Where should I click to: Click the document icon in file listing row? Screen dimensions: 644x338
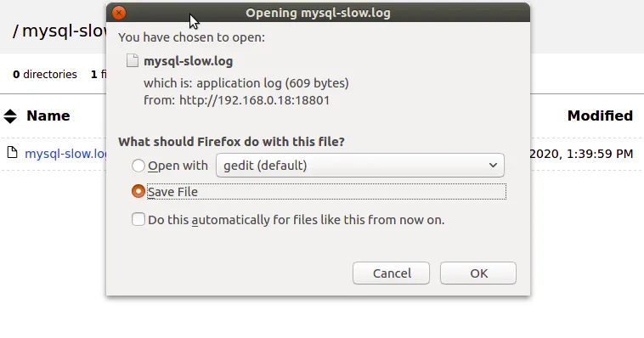pos(13,153)
